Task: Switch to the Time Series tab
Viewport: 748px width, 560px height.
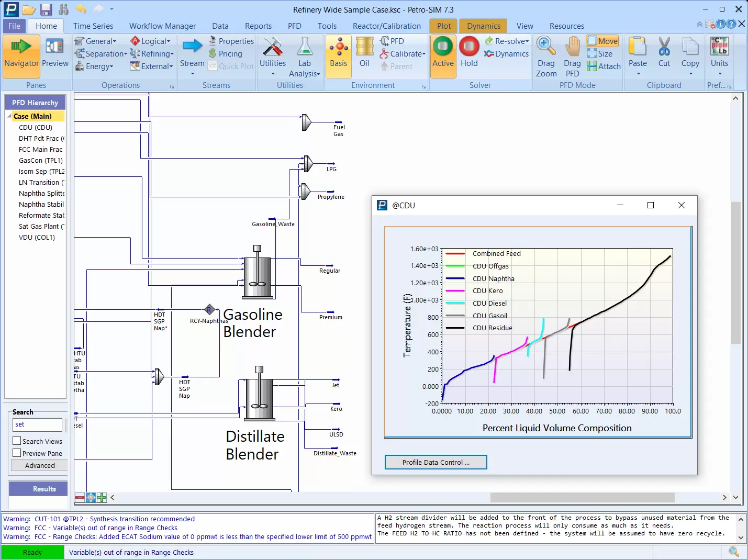Action: click(x=93, y=26)
